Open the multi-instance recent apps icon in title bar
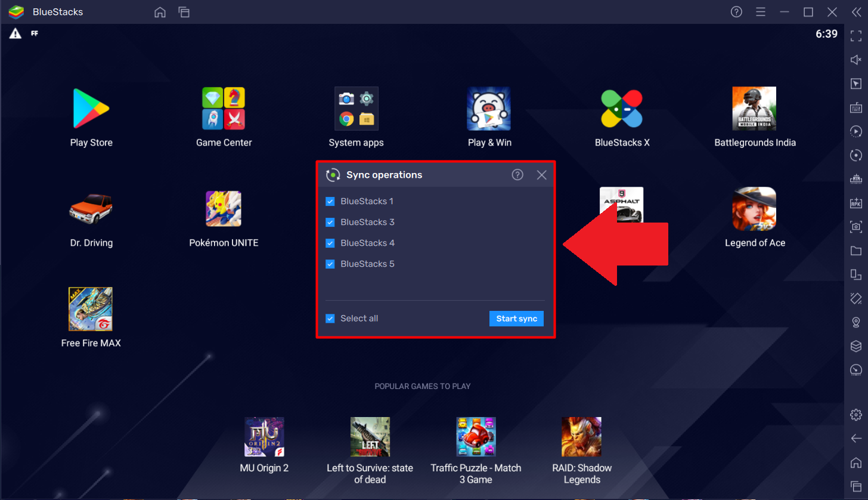This screenshot has width=868, height=500. (184, 12)
